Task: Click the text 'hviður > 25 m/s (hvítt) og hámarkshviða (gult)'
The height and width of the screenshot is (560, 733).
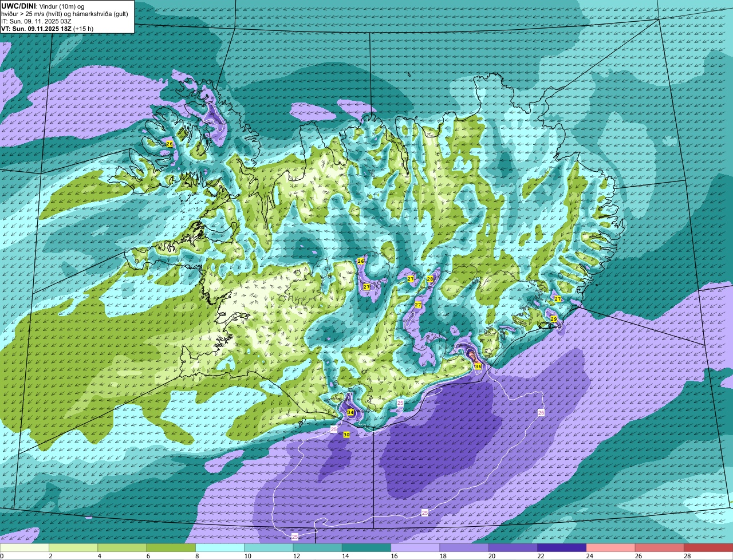Action: point(66,13)
